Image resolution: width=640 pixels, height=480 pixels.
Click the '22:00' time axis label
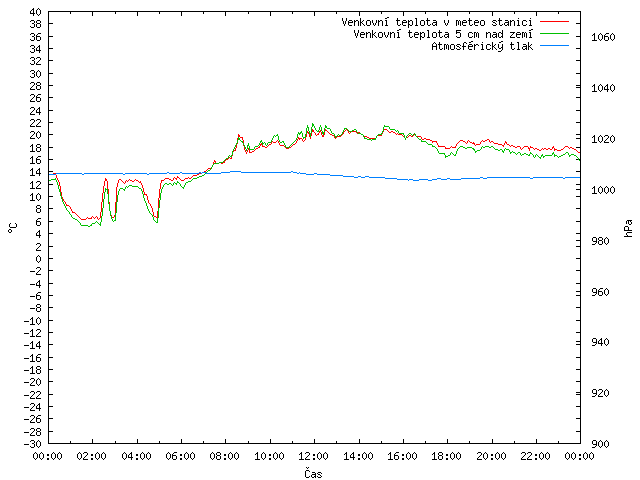[x=535, y=456]
